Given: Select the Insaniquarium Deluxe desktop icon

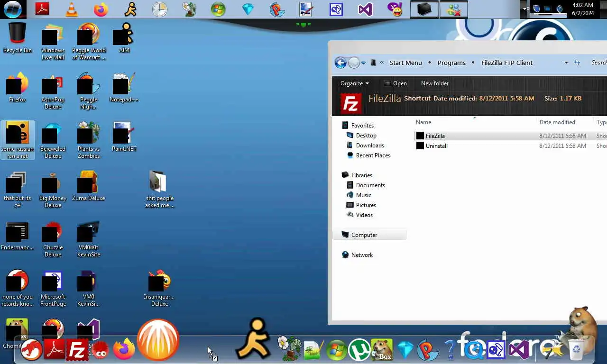Looking at the screenshot, I should click(x=160, y=288).
